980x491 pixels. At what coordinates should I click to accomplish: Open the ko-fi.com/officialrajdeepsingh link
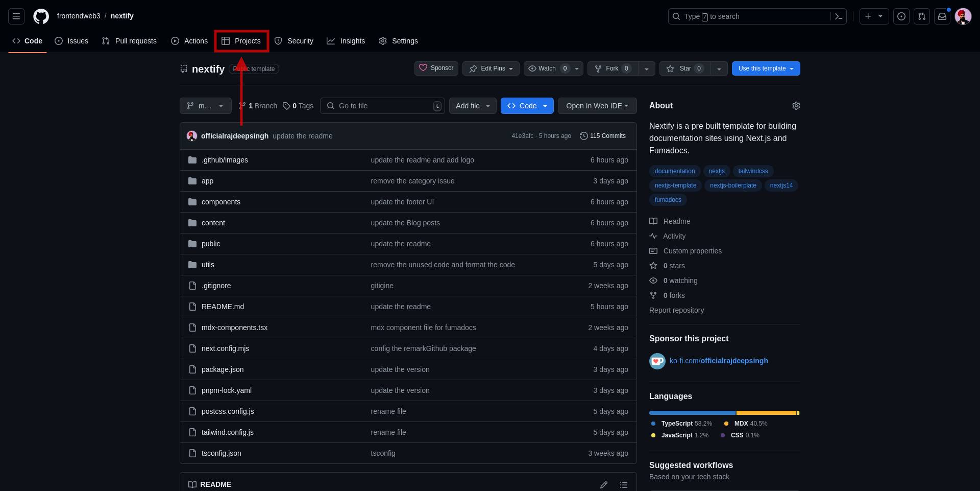coord(719,361)
